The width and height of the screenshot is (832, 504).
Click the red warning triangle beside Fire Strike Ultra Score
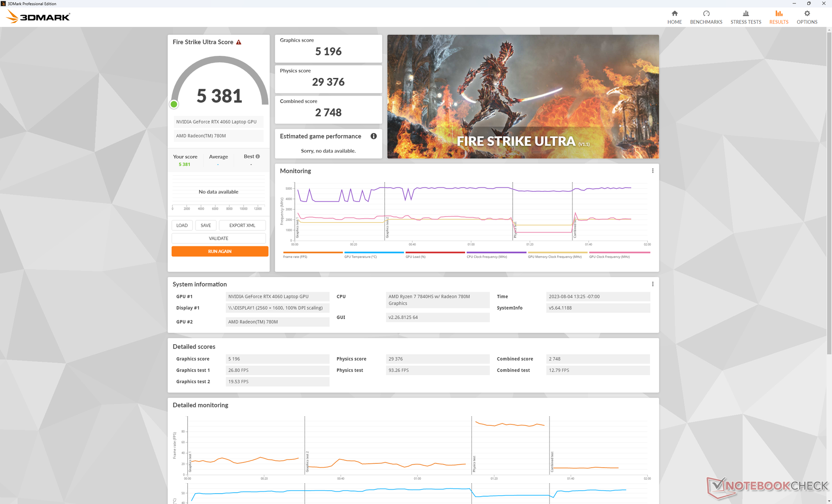238,42
